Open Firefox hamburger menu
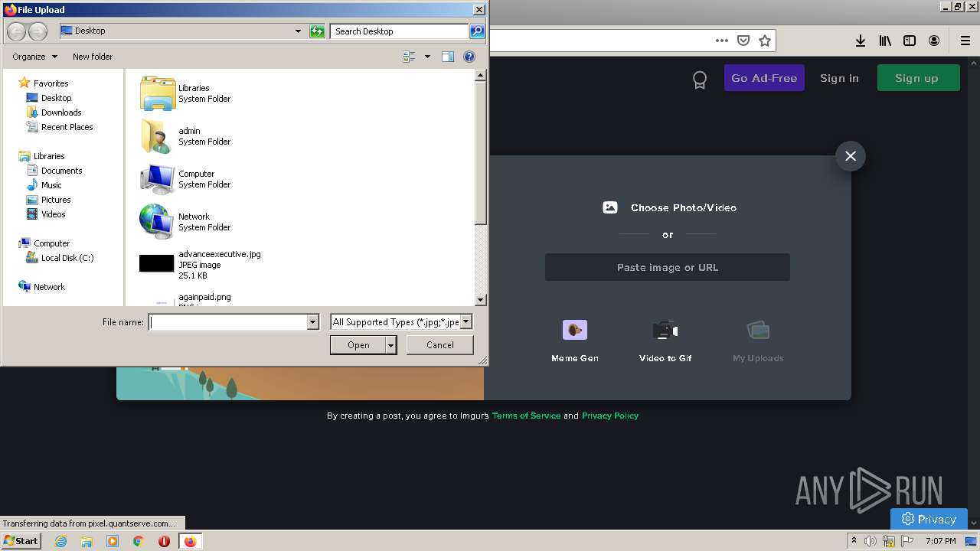Image resolution: width=980 pixels, height=551 pixels. [965, 41]
